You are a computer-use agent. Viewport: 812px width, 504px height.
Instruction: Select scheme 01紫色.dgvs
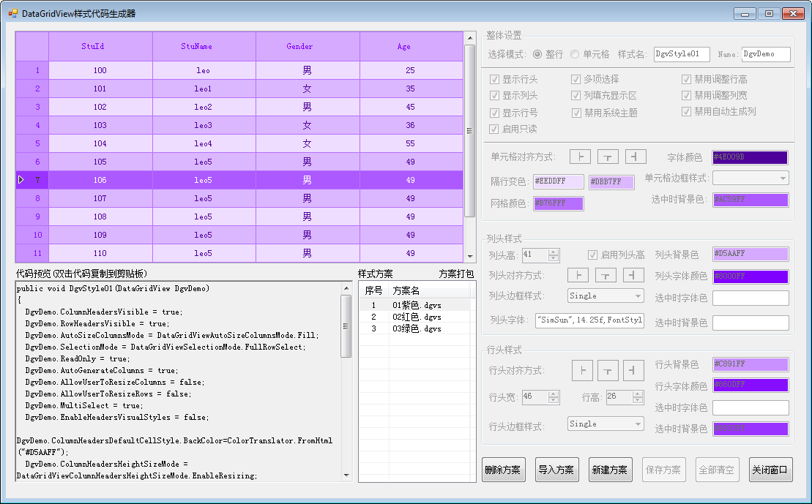(416, 305)
